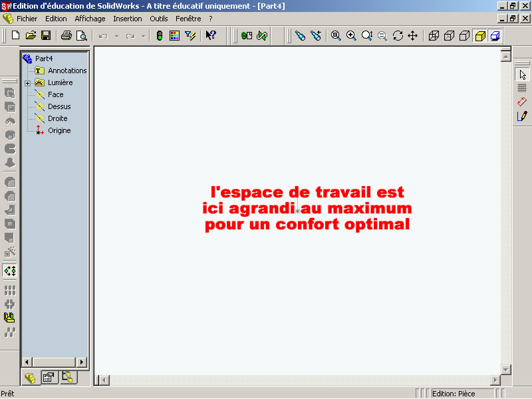
Task: Open the Edit Color palette icon
Action: [174, 35]
